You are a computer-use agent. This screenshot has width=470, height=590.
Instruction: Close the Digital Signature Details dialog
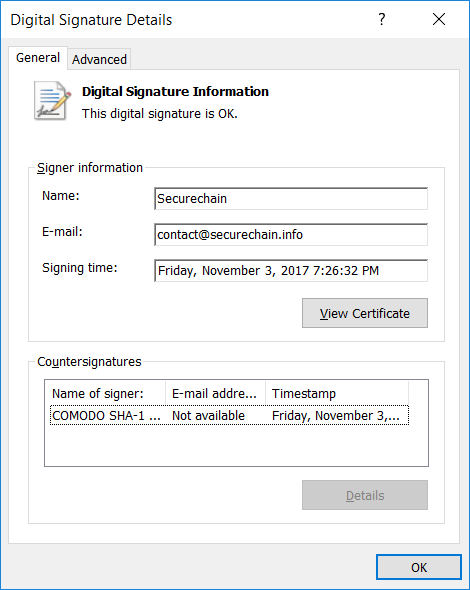pyautogui.click(x=439, y=19)
